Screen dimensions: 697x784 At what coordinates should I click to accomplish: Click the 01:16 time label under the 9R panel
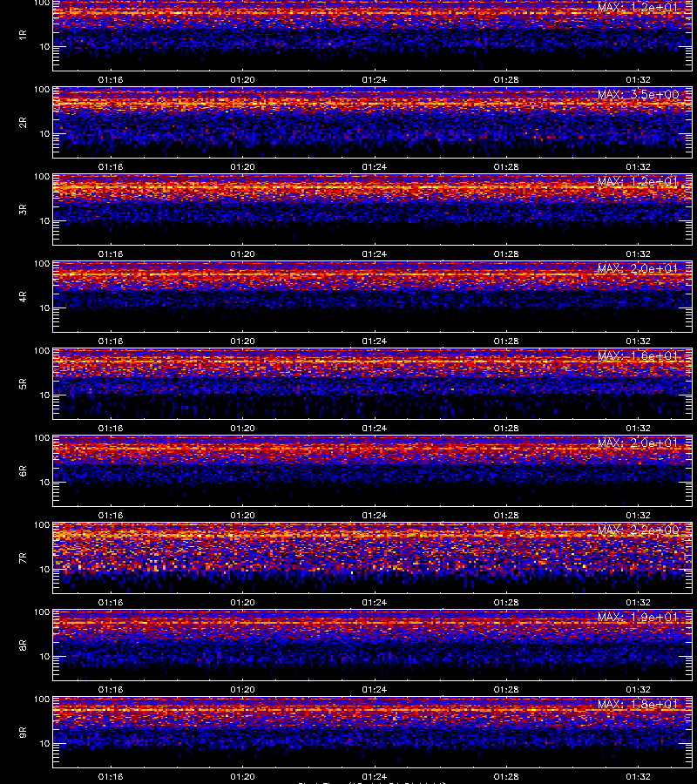point(111,776)
